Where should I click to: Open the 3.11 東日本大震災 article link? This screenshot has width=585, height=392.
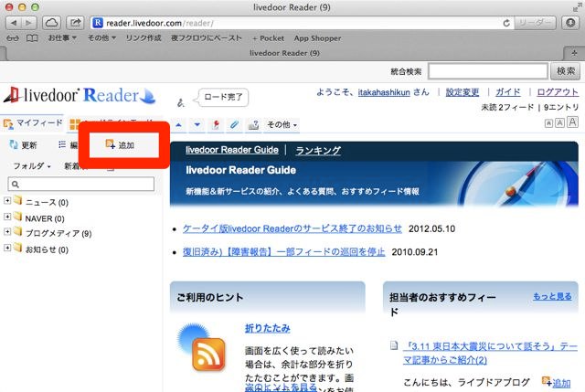click(490, 353)
